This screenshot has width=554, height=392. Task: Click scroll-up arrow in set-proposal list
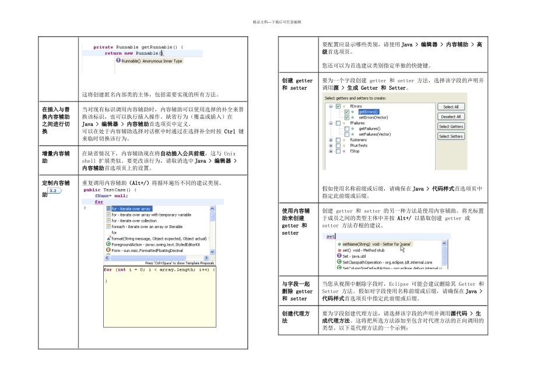pyautogui.click(x=444, y=244)
